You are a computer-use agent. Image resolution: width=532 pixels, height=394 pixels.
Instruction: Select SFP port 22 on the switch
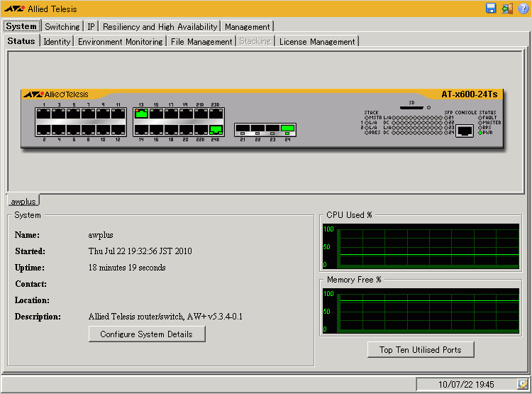(257, 128)
